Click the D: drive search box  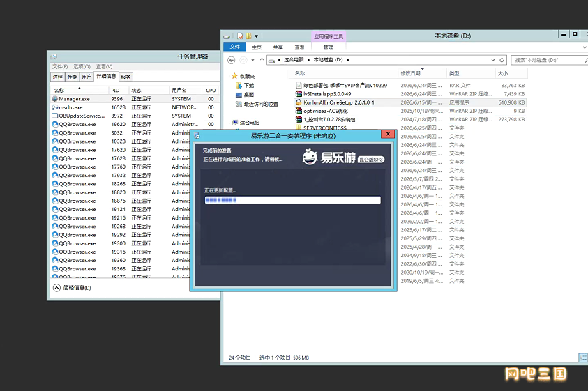[x=549, y=60]
